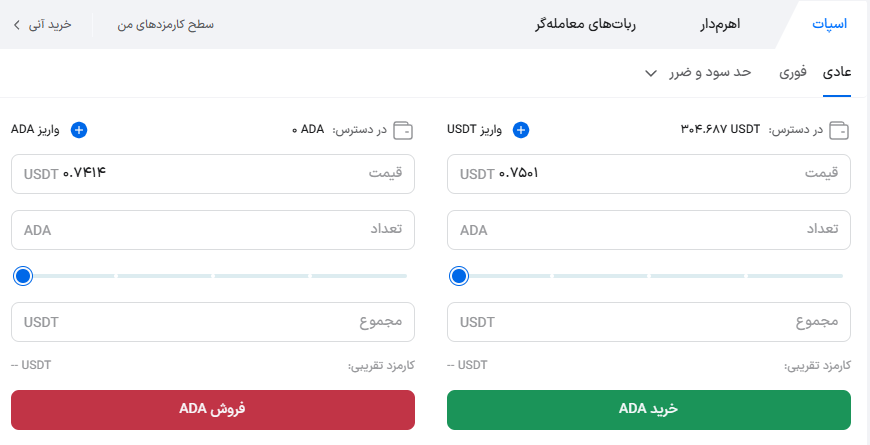Open the خرید آنی chevron link
Viewport: 870px width, 445px height.
click(x=17, y=24)
